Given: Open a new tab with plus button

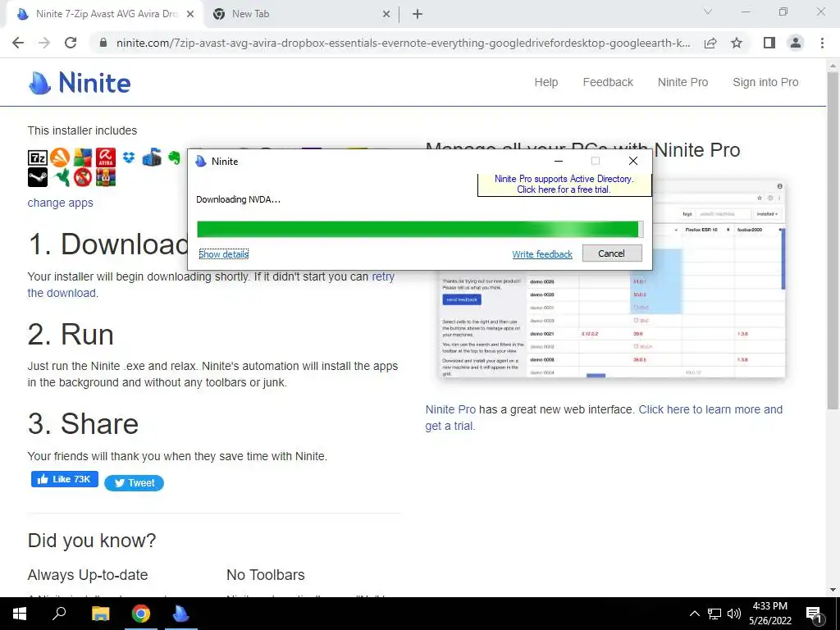Looking at the screenshot, I should [x=418, y=15].
